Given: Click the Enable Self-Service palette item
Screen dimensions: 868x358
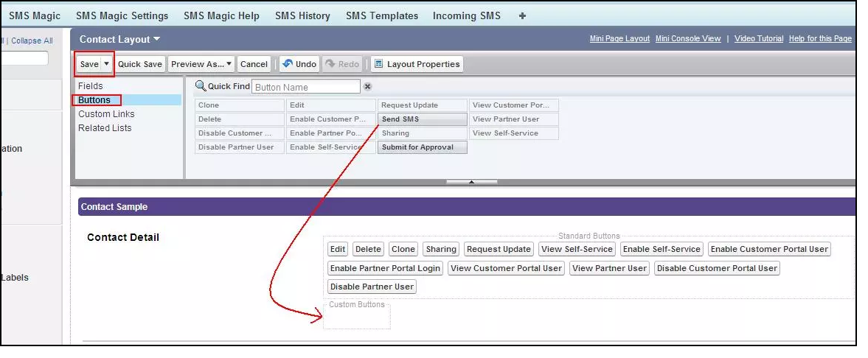Looking at the screenshot, I should click(331, 147).
